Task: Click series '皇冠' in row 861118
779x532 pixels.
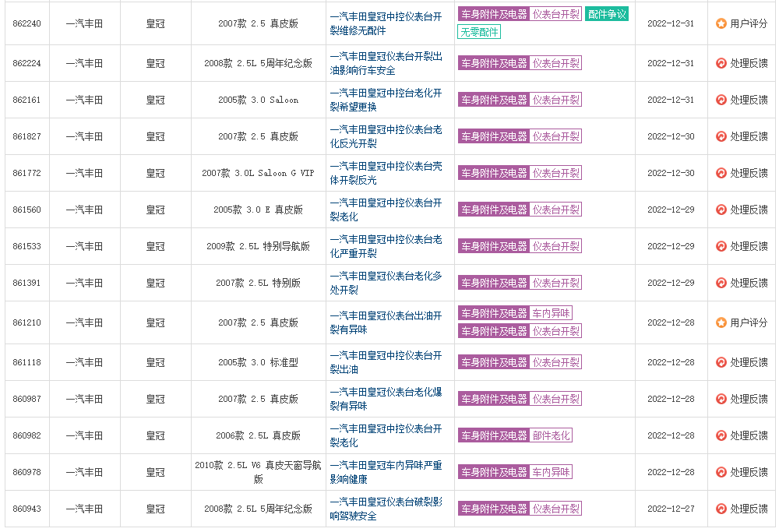Action: 155,362
